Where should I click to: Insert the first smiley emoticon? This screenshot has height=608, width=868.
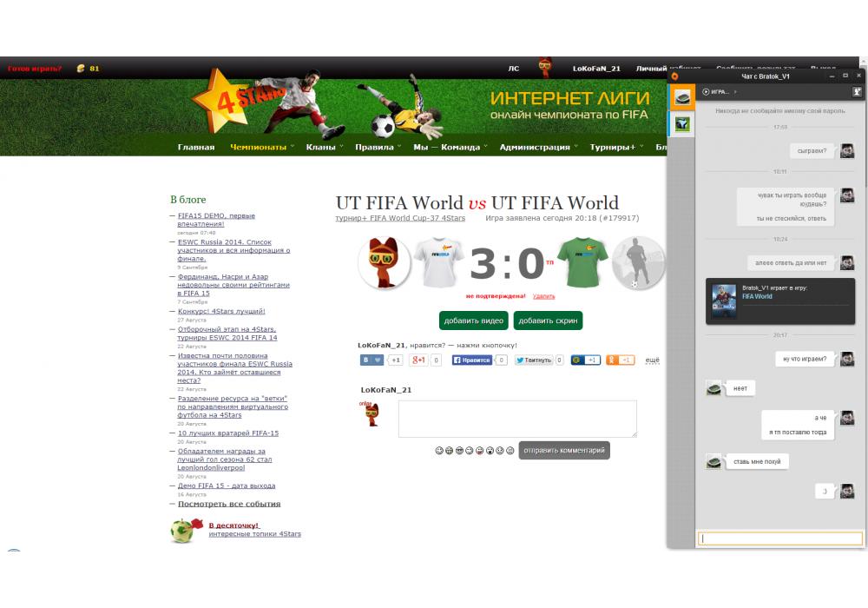439,450
